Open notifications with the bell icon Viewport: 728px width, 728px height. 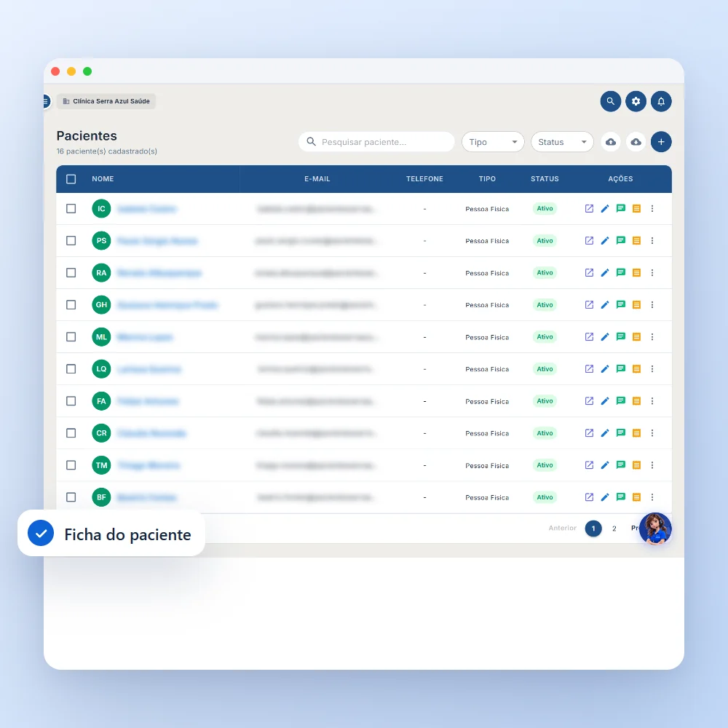pos(661,101)
